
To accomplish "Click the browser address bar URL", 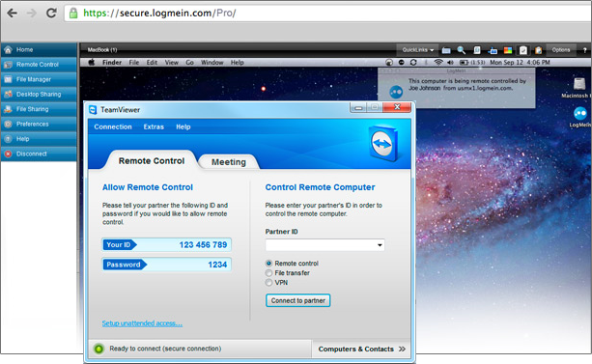I will [x=159, y=13].
